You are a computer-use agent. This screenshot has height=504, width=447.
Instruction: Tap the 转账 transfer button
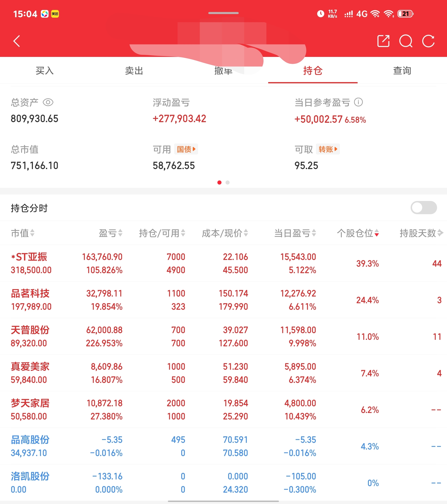coord(328,149)
